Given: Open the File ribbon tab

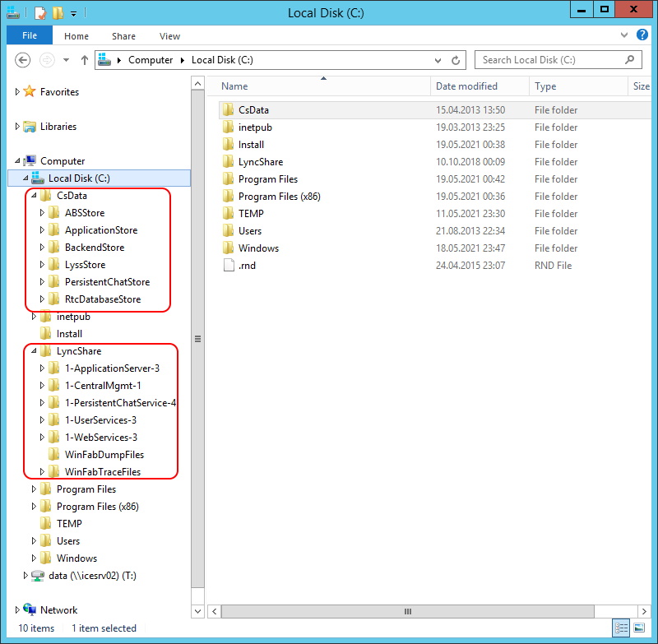Looking at the screenshot, I should tap(30, 35).
